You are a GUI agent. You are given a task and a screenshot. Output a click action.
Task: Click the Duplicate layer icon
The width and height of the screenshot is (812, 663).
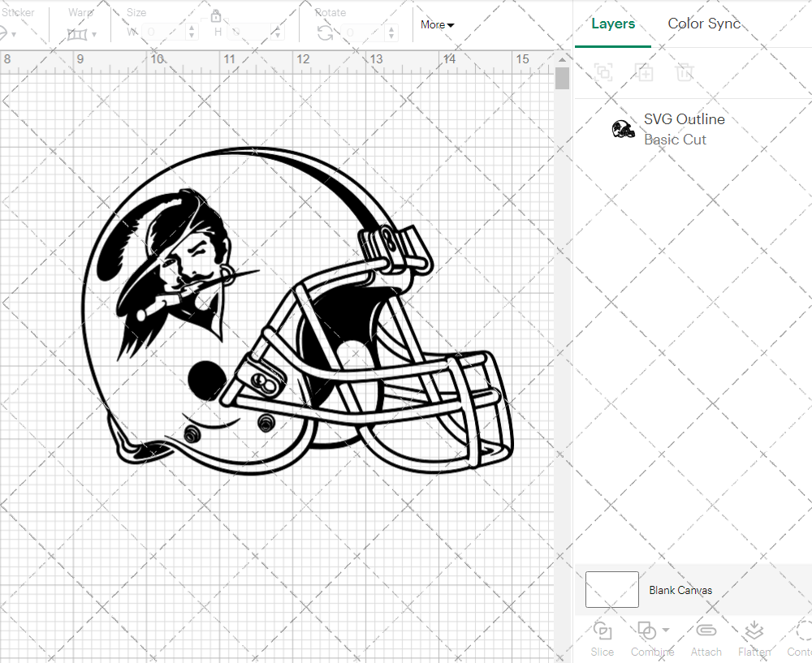point(645,72)
